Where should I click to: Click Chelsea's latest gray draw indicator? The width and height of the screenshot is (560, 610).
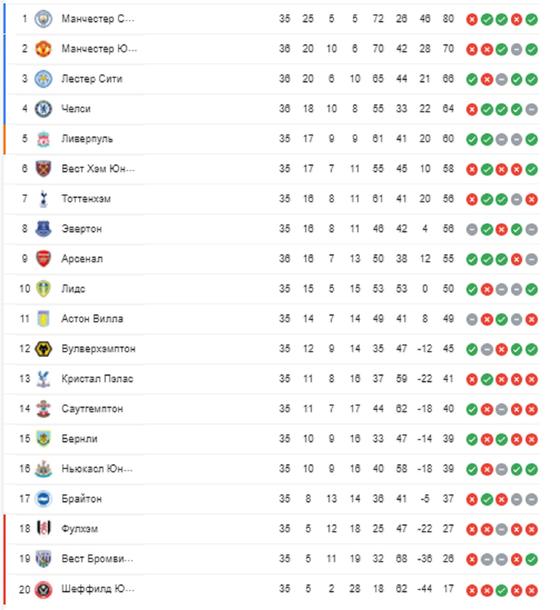click(532, 109)
